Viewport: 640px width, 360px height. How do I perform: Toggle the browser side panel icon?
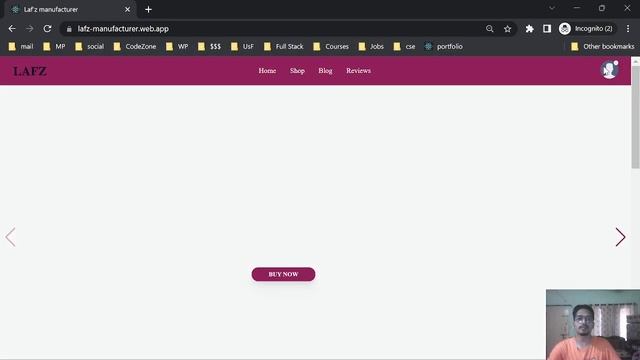(547, 29)
